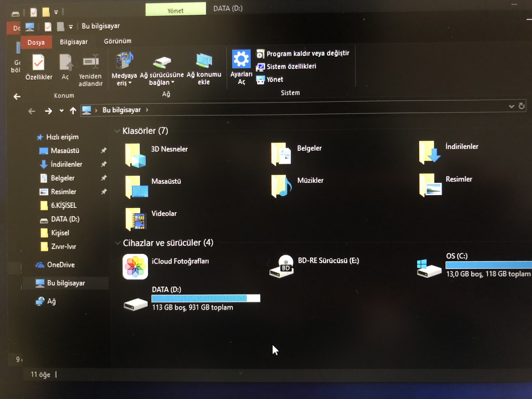Image resolution: width=532 pixels, height=399 pixels.
Task: Select Ağ network in sidebar
Action: tap(46, 301)
